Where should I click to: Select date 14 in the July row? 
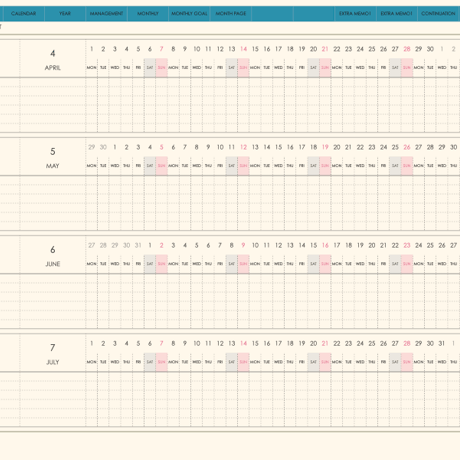[x=244, y=343]
